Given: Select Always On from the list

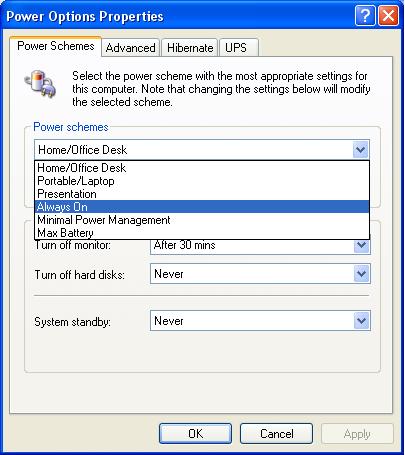Looking at the screenshot, I should coord(202,207).
